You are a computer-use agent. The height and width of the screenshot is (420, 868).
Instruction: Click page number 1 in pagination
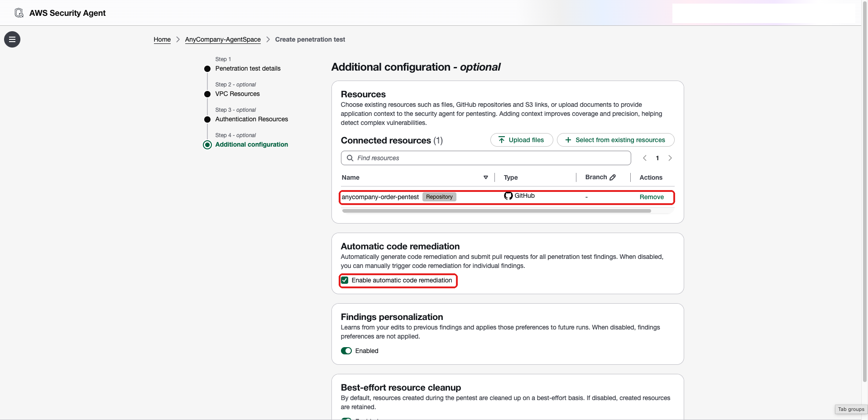tap(657, 158)
